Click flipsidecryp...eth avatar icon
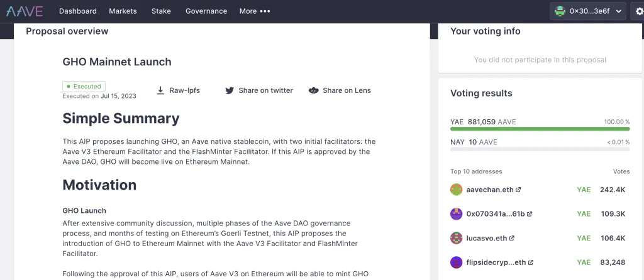Viewport: 644px width, 280px height. pos(457,262)
